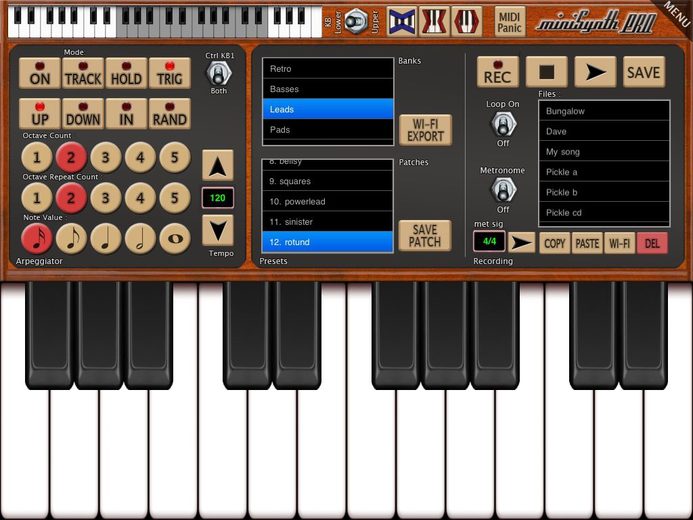Set Octave Count to 2
The width and height of the screenshot is (693, 520).
coord(71,157)
